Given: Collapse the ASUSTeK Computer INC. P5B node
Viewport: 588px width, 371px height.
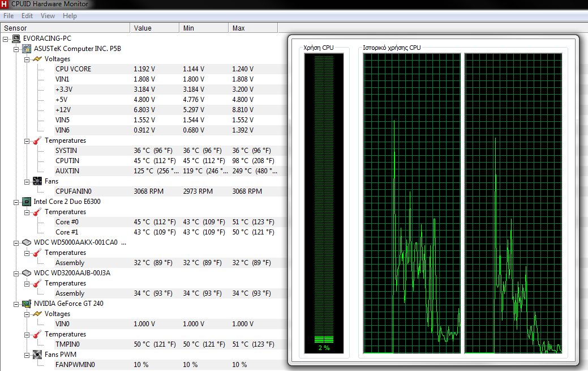Looking at the screenshot, I should click(x=16, y=49).
